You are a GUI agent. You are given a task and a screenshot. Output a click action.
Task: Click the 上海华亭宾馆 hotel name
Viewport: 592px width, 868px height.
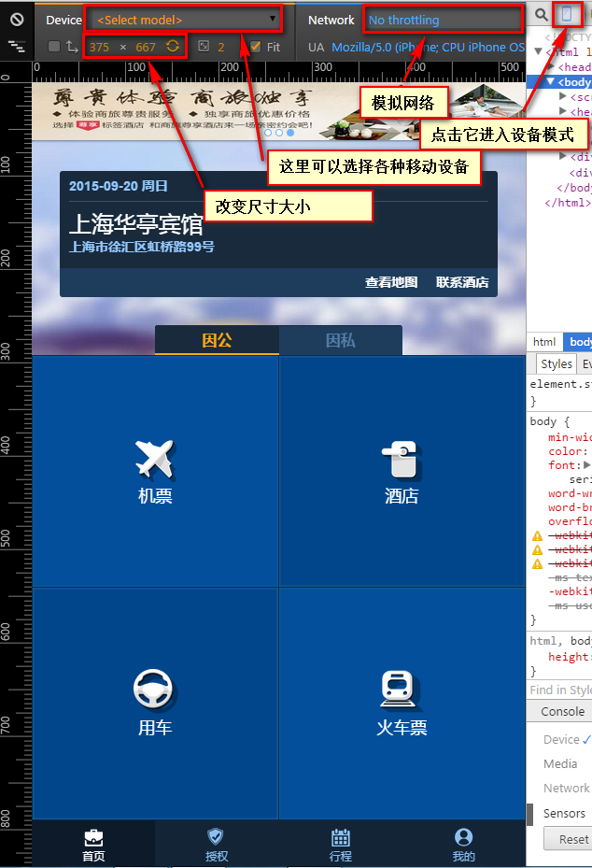click(136, 224)
